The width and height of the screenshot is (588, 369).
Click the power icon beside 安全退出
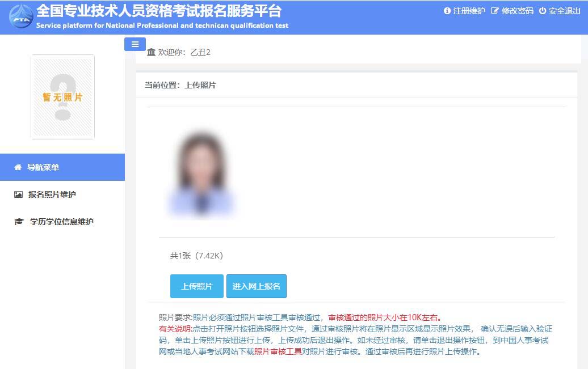(543, 11)
